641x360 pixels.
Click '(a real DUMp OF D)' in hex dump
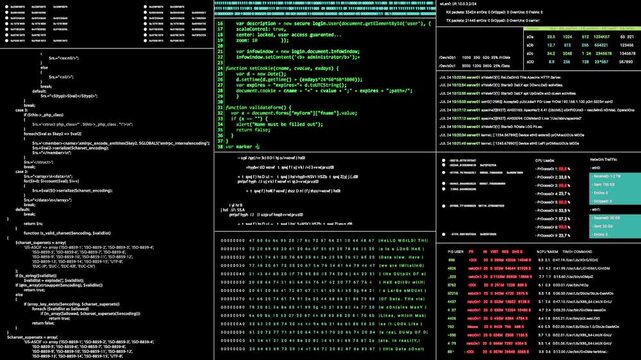coord(403,332)
